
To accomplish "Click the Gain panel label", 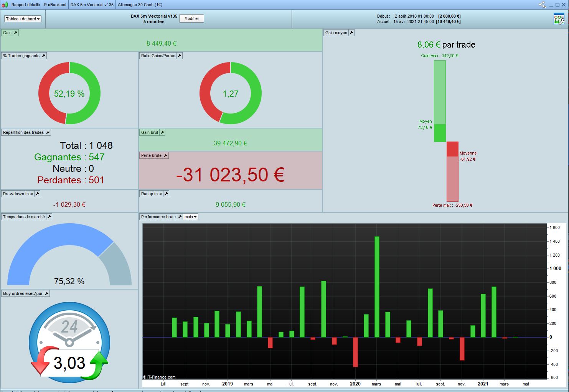I will (7, 33).
